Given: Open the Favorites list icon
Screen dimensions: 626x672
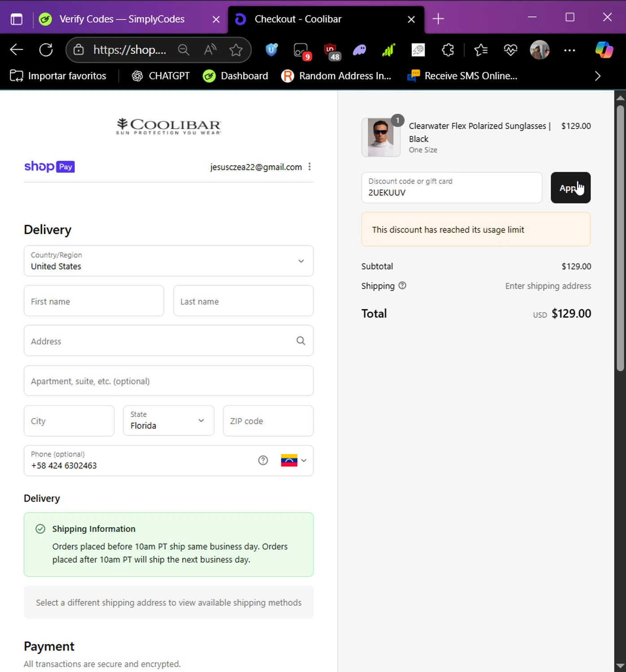Looking at the screenshot, I should coord(481,50).
